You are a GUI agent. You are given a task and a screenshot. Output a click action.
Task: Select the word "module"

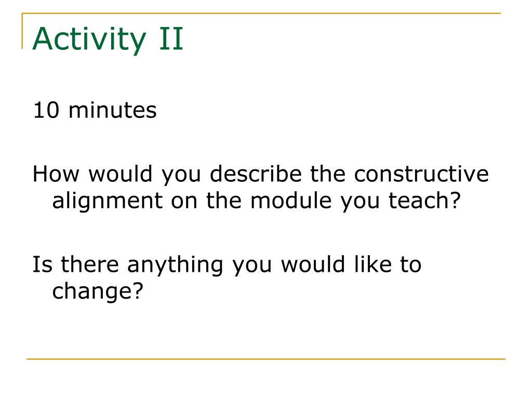point(291,200)
